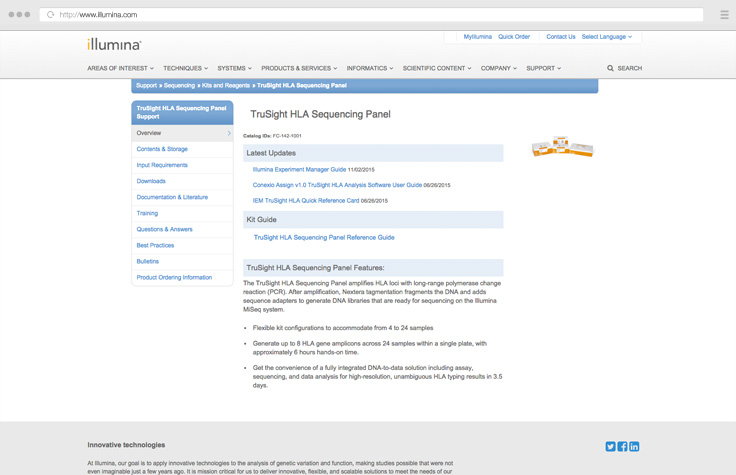The image size is (736, 475).
Task: Click the browser address bar
Action: (370, 15)
